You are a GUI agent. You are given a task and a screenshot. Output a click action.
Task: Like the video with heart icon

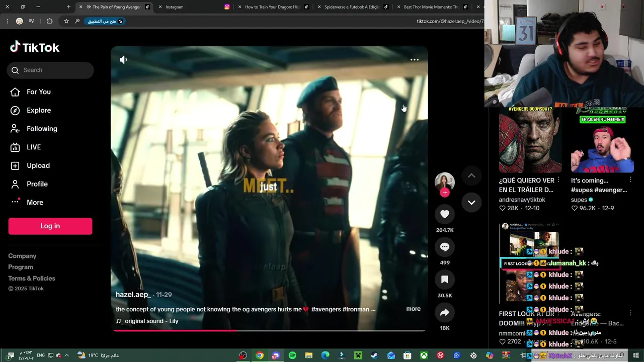[x=445, y=214]
